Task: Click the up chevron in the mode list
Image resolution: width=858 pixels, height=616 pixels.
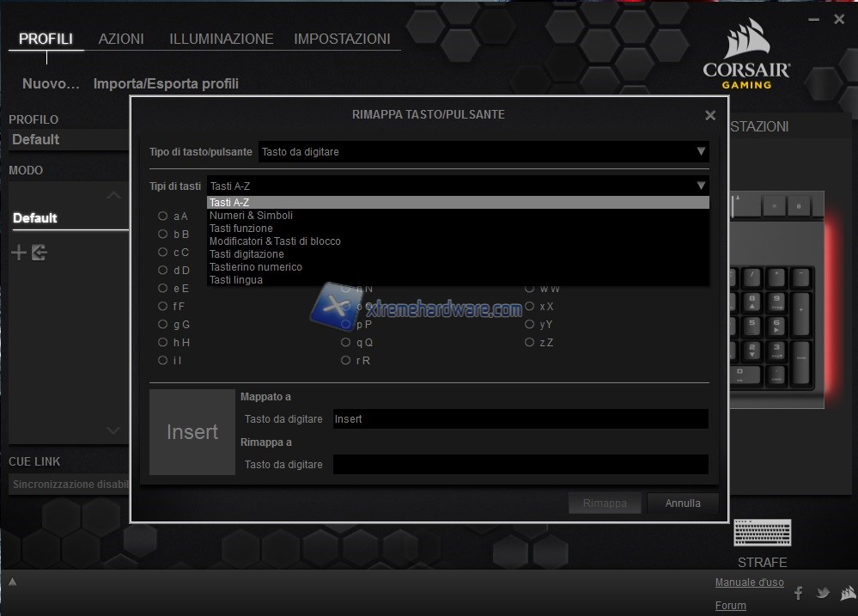Action: (113, 195)
